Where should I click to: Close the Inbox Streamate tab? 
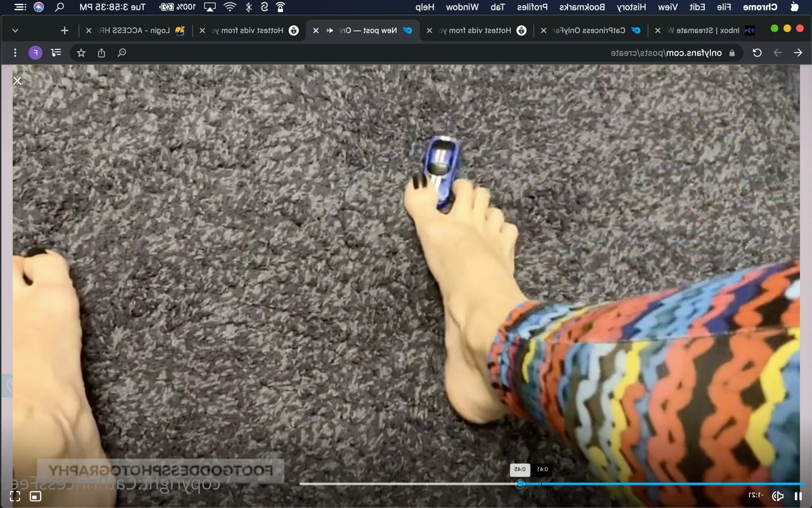[658, 31]
